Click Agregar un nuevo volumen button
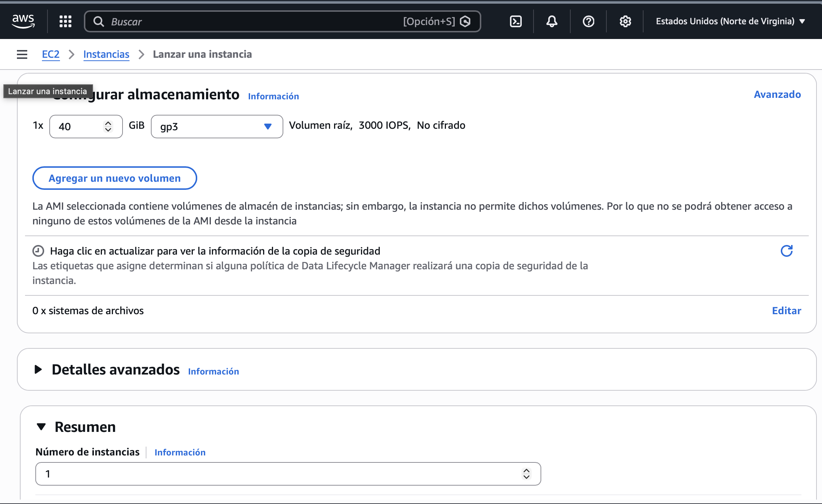 [114, 178]
